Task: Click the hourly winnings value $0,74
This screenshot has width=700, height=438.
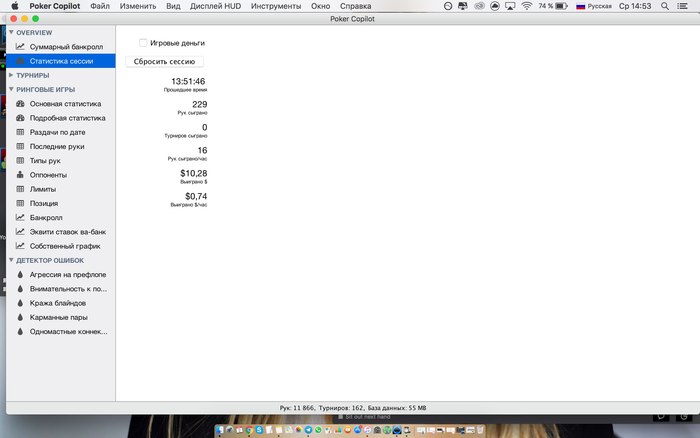Action: pos(196,196)
